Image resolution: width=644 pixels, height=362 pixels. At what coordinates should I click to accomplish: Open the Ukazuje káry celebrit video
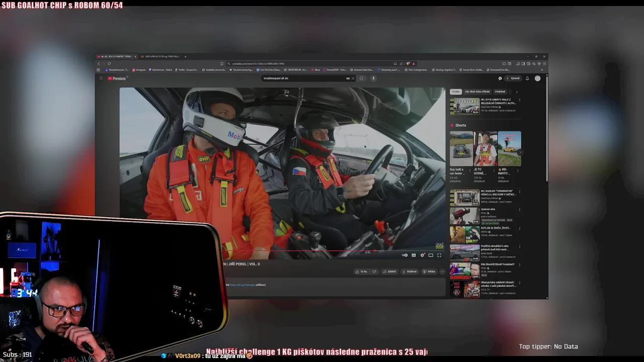click(464, 289)
